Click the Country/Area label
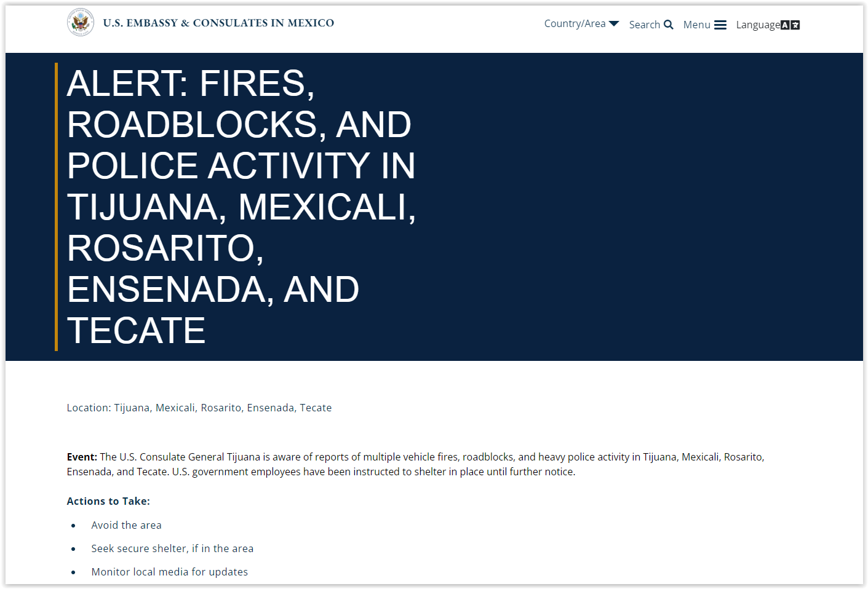This screenshot has width=868, height=589. pos(575,23)
